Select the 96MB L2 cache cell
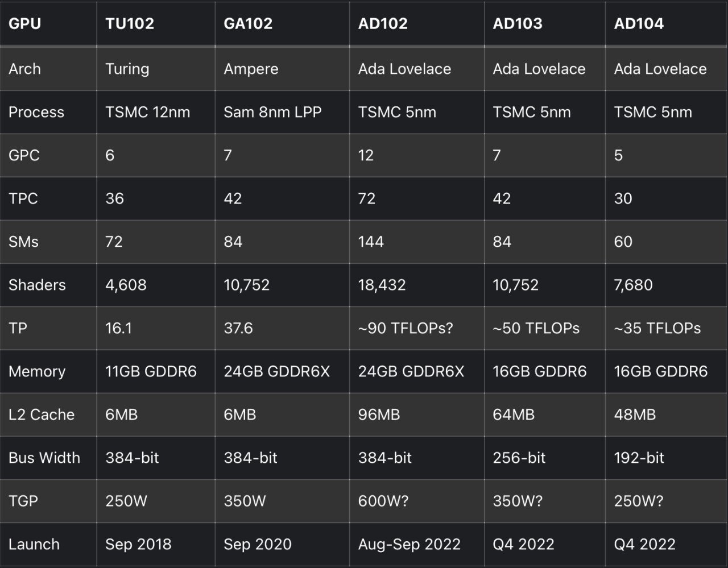 point(379,414)
